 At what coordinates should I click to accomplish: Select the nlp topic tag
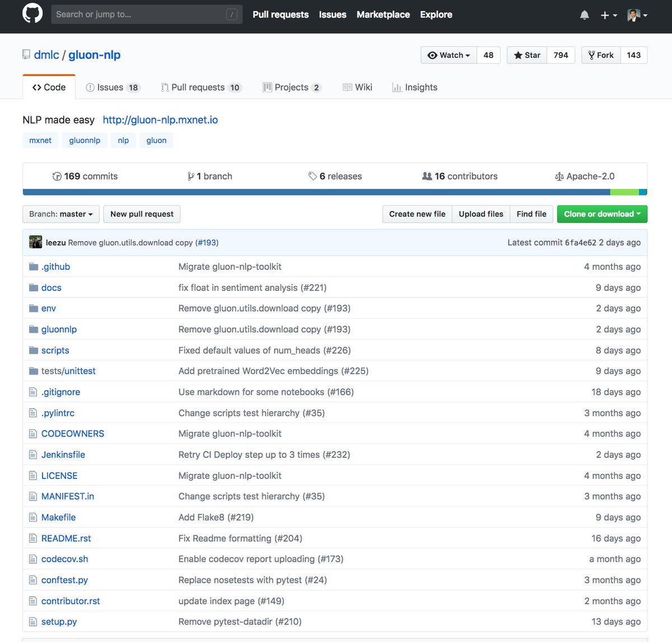[123, 140]
